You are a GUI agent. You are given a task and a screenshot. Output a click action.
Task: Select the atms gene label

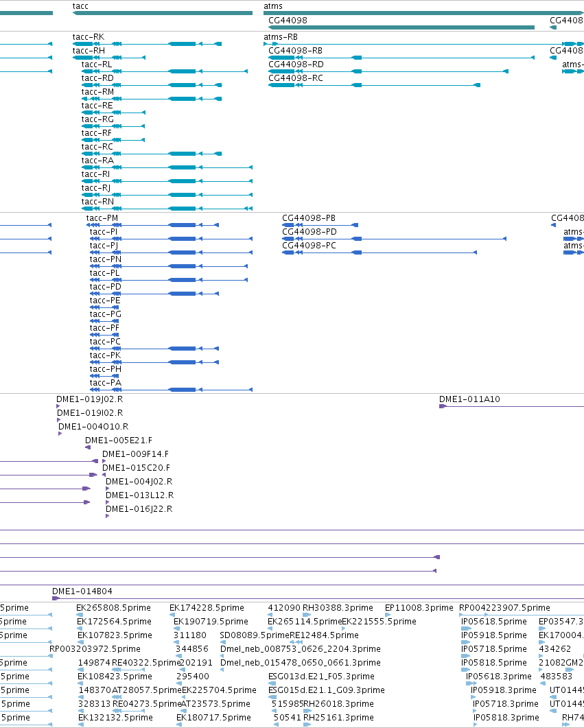pyautogui.click(x=273, y=6)
